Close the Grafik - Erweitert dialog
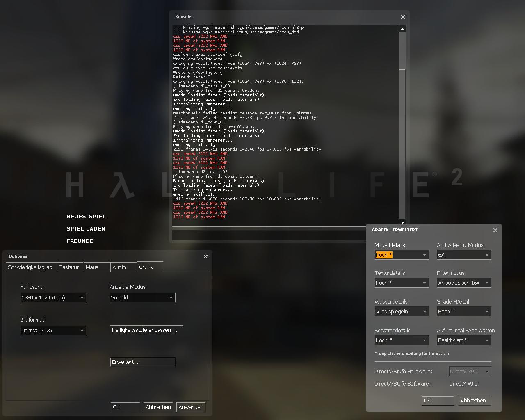This screenshot has height=420, width=525. 495,230
